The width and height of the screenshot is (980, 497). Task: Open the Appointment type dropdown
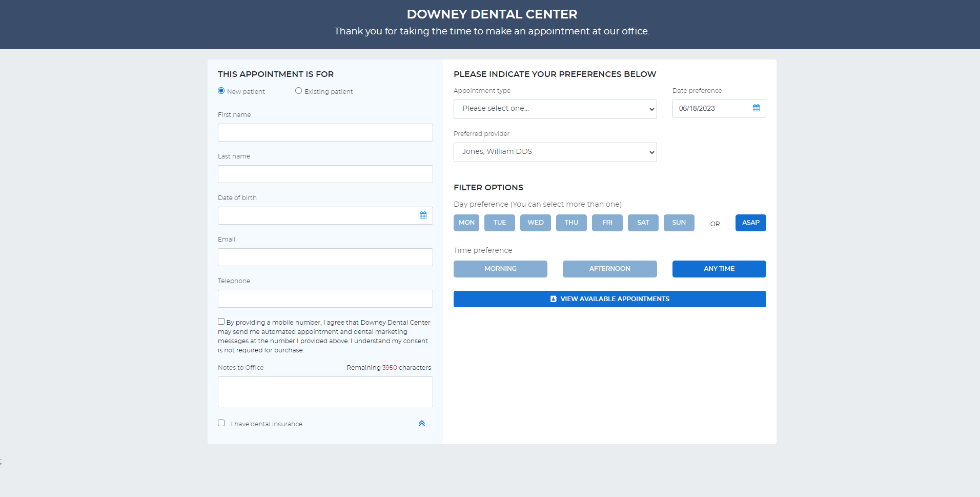click(x=555, y=109)
